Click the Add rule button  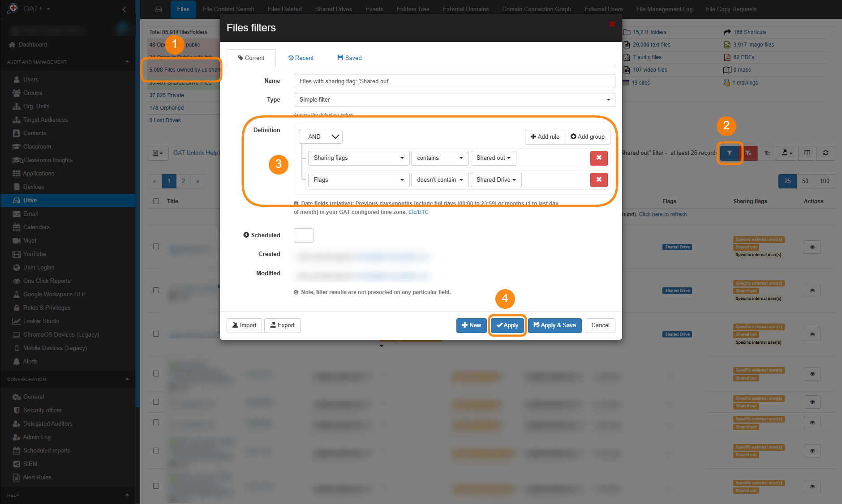[545, 137]
